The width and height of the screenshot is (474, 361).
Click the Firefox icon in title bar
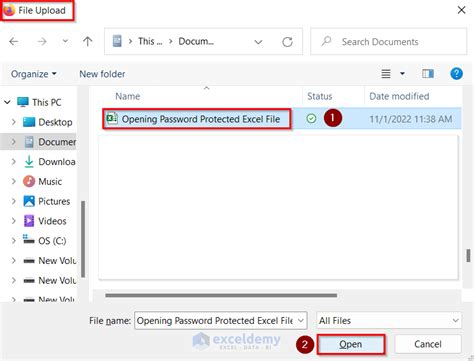click(9, 10)
